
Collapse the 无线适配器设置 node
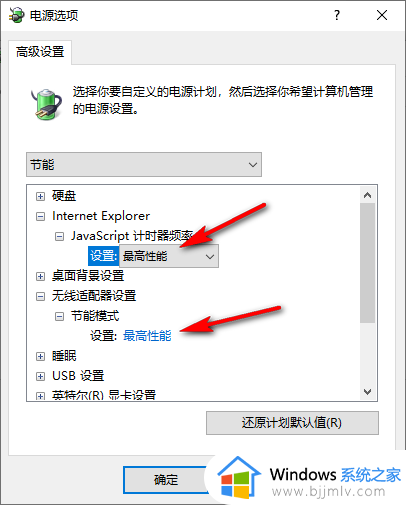coord(40,296)
